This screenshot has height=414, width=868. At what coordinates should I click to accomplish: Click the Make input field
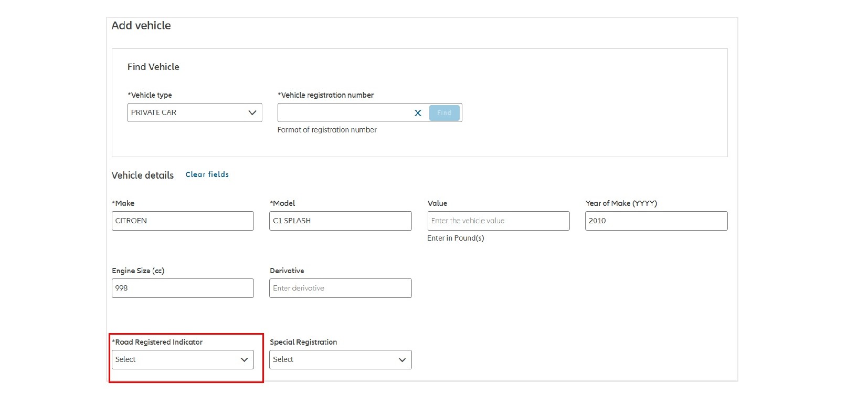point(183,221)
